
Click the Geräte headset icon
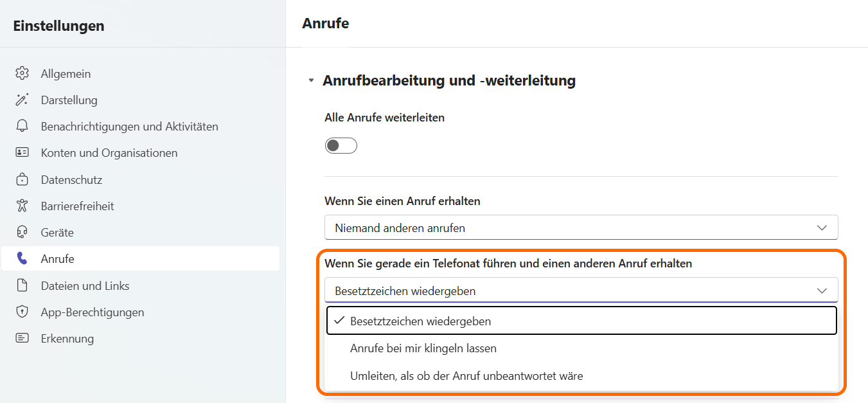pyautogui.click(x=22, y=233)
